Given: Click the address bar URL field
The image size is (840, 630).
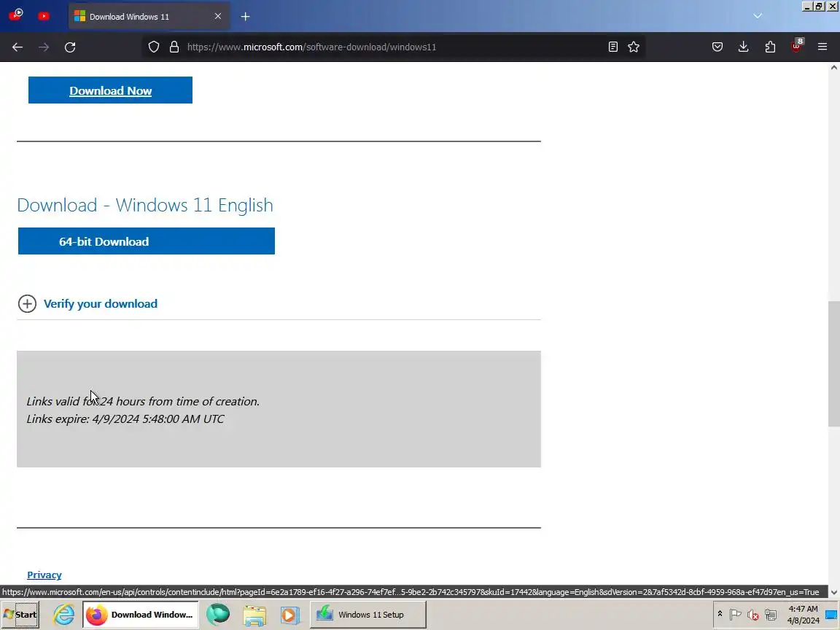Looking at the screenshot, I should pyautogui.click(x=394, y=47).
